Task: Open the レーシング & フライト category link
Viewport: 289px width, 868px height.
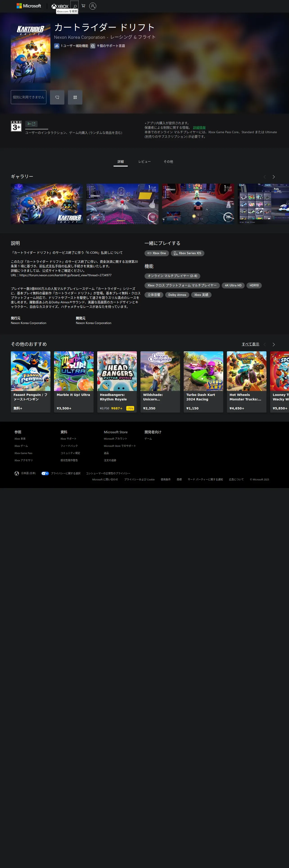Action: coord(133,37)
